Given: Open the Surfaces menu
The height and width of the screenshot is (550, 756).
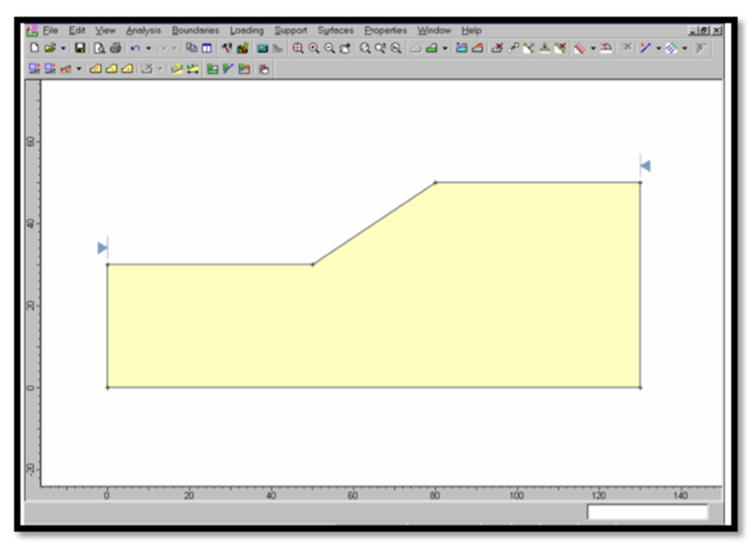Looking at the screenshot, I should click(336, 30).
